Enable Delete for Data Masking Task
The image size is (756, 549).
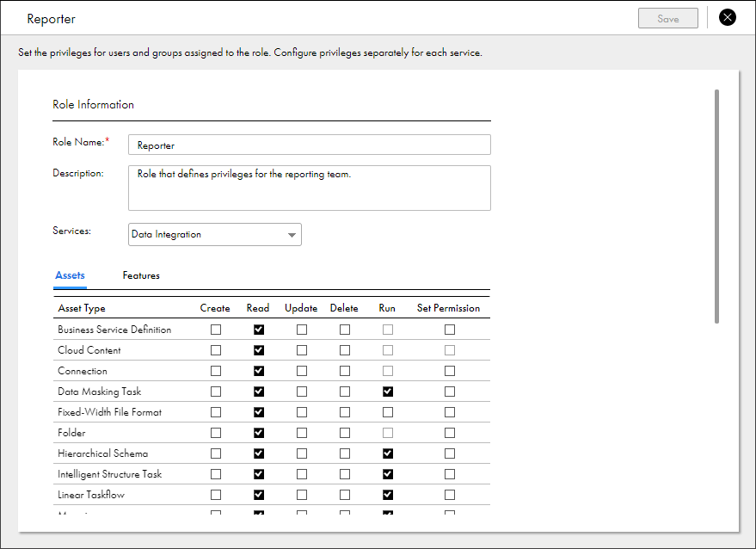[345, 392]
